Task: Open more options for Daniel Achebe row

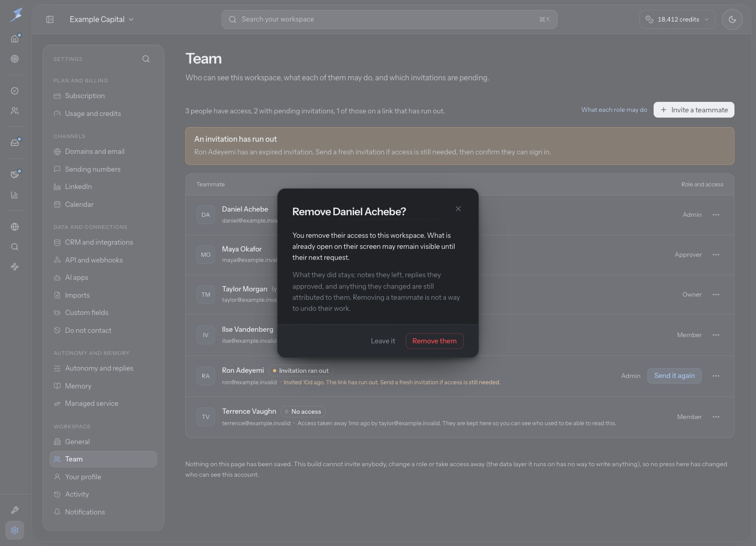Action: [x=716, y=215]
